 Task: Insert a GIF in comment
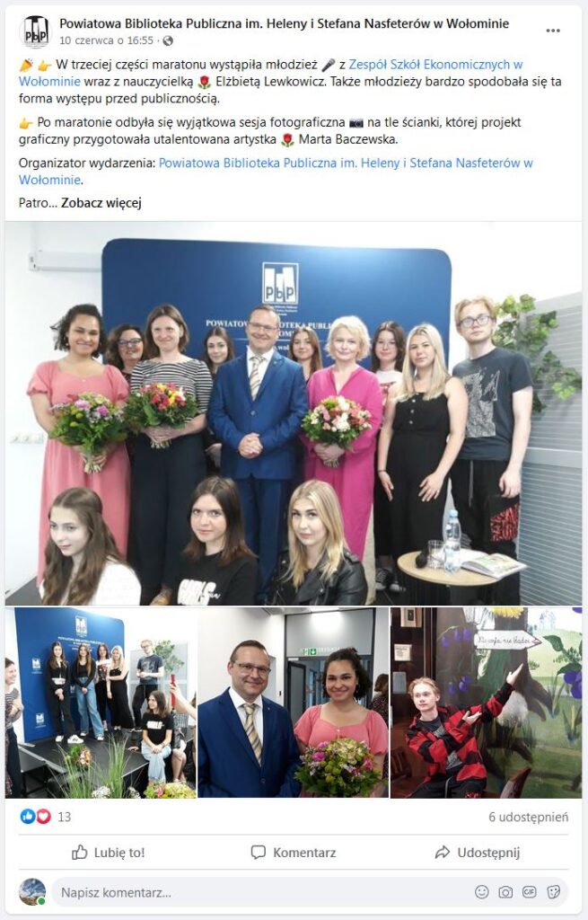pyautogui.click(x=530, y=892)
